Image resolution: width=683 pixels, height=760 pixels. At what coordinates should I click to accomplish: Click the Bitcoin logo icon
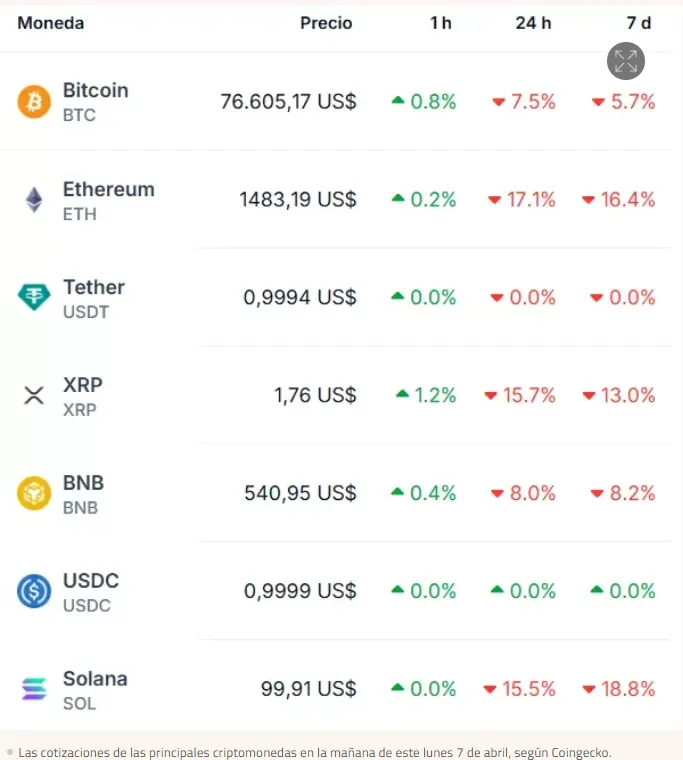pos(34,101)
